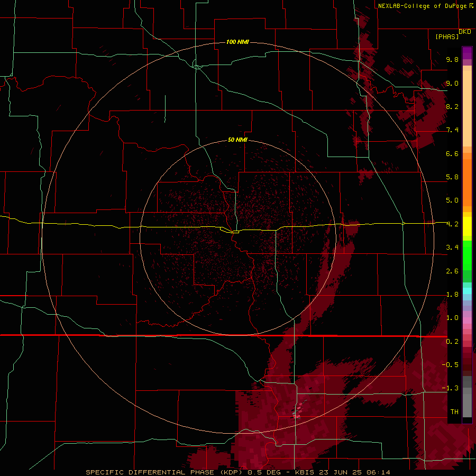
Task: Click the 8.2 scale value
Action: click(452, 106)
